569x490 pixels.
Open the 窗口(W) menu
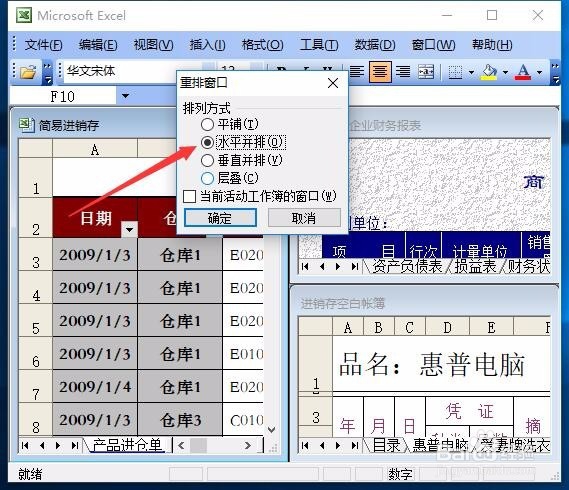[x=433, y=45]
